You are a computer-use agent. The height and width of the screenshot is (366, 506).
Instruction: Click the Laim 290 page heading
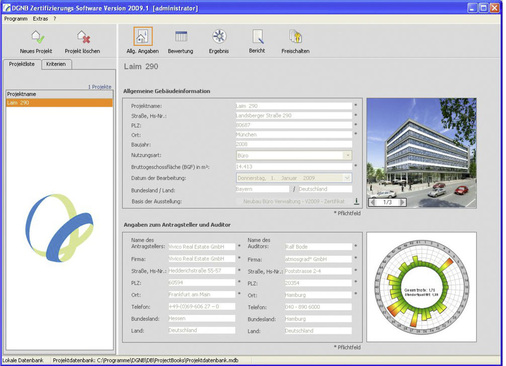click(141, 67)
